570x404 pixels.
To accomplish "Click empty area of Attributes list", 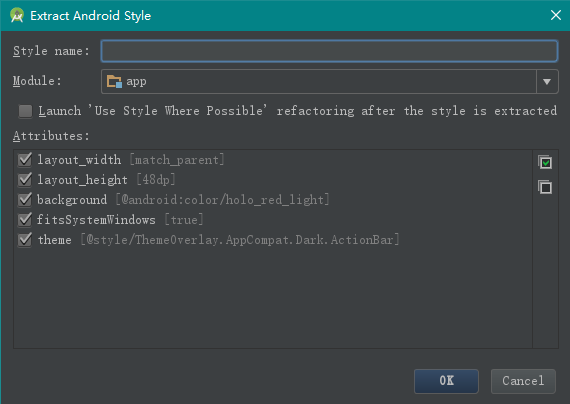I will (x=273, y=298).
